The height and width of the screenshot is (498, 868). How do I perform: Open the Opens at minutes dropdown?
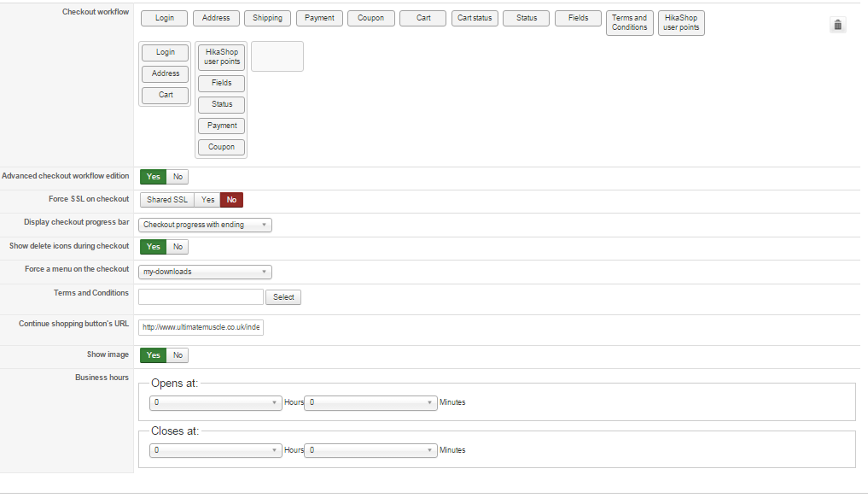coord(371,403)
